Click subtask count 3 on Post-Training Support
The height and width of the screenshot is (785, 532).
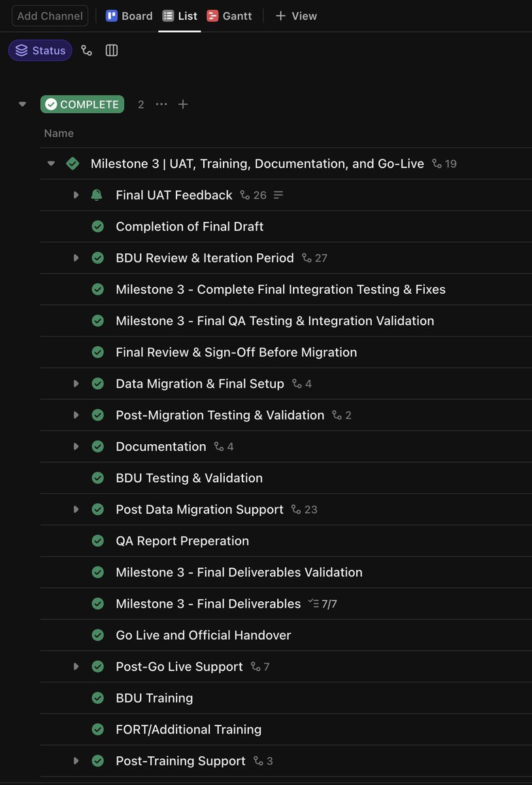263,761
